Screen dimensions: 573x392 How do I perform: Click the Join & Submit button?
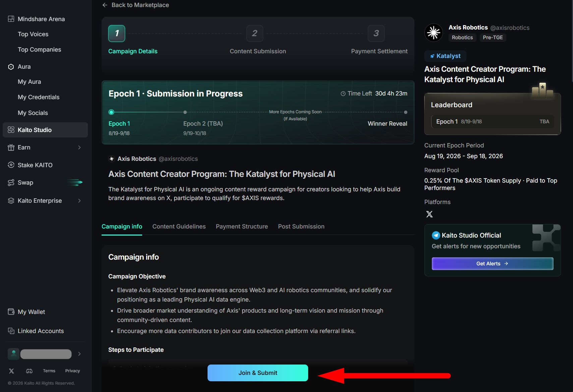258,373
